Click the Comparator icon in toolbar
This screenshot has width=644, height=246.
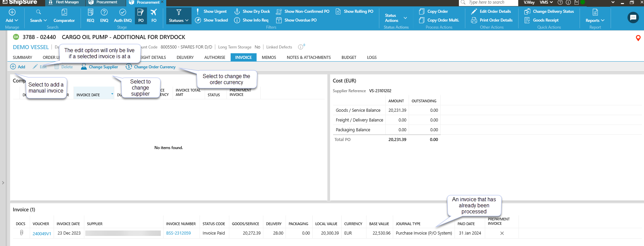64,15
